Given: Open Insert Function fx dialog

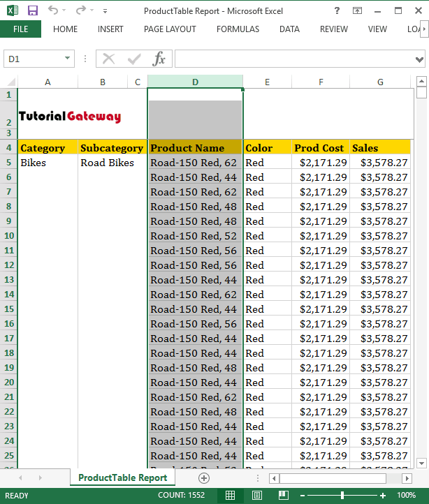Looking at the screenshot, I should pyautogui.click(x=159, y=59).
